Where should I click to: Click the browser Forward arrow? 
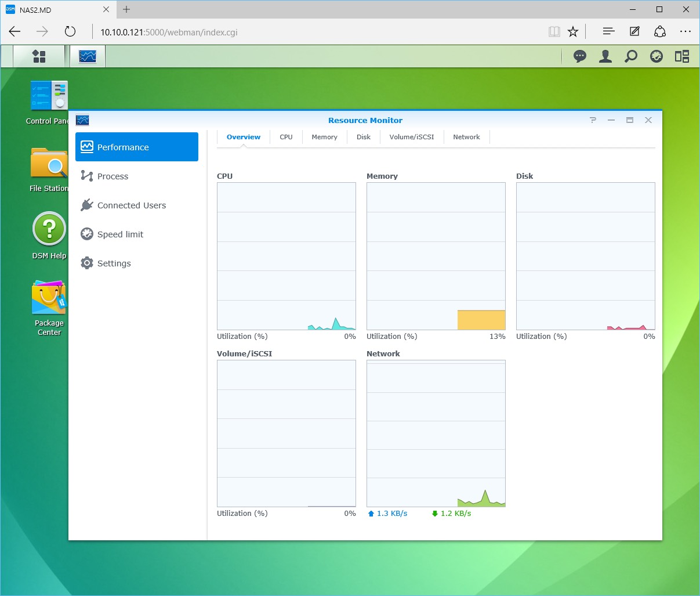[42, 32]
